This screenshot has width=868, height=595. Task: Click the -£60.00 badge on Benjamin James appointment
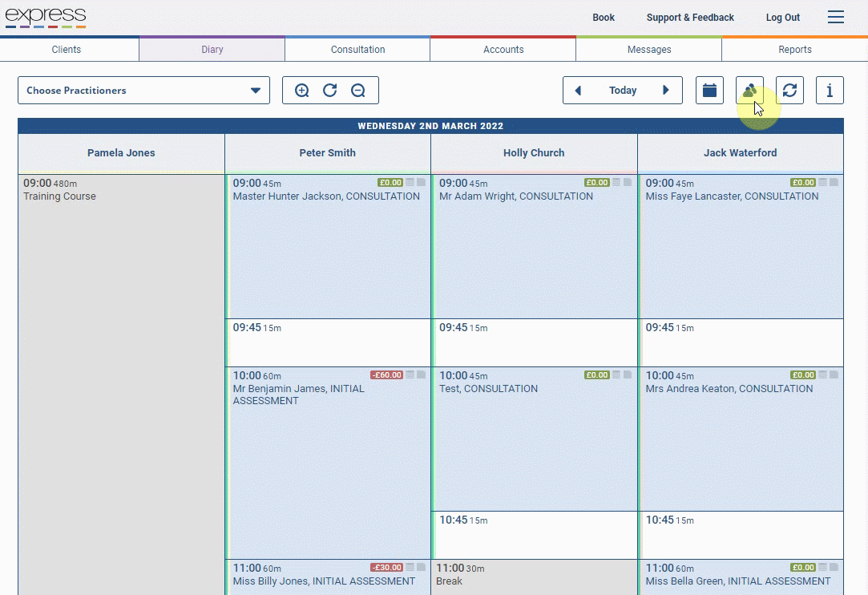click(387, 375)
